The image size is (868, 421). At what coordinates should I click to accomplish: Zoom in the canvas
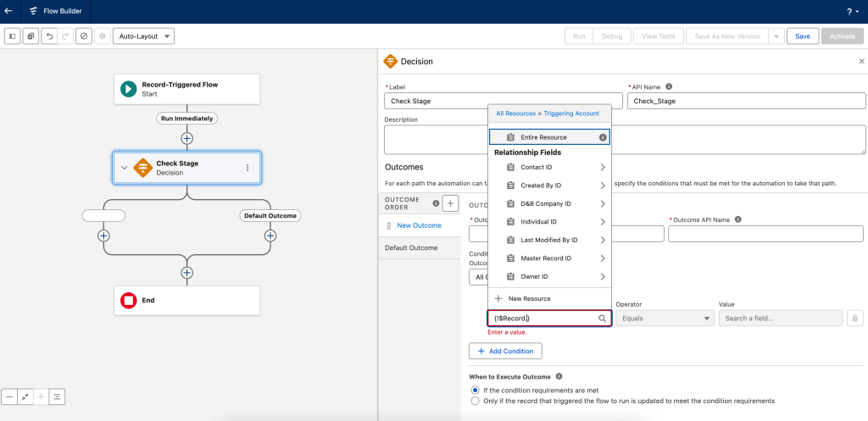(41, 396)
